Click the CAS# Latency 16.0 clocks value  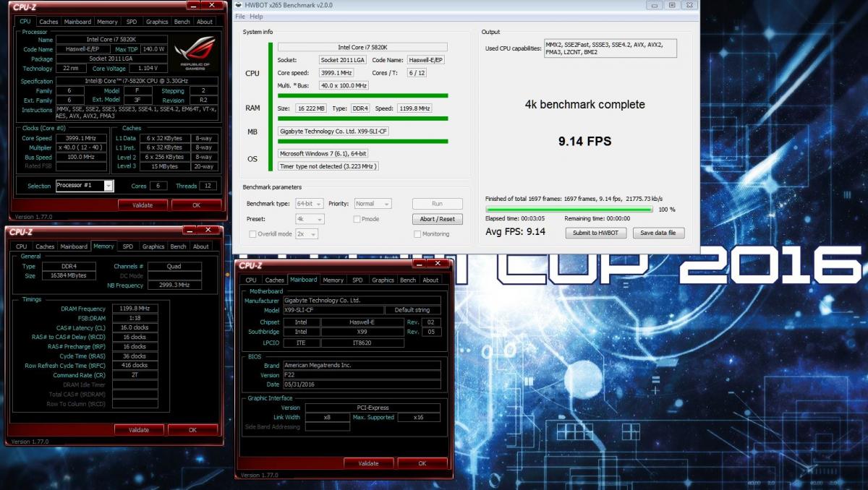click(135, 327)
